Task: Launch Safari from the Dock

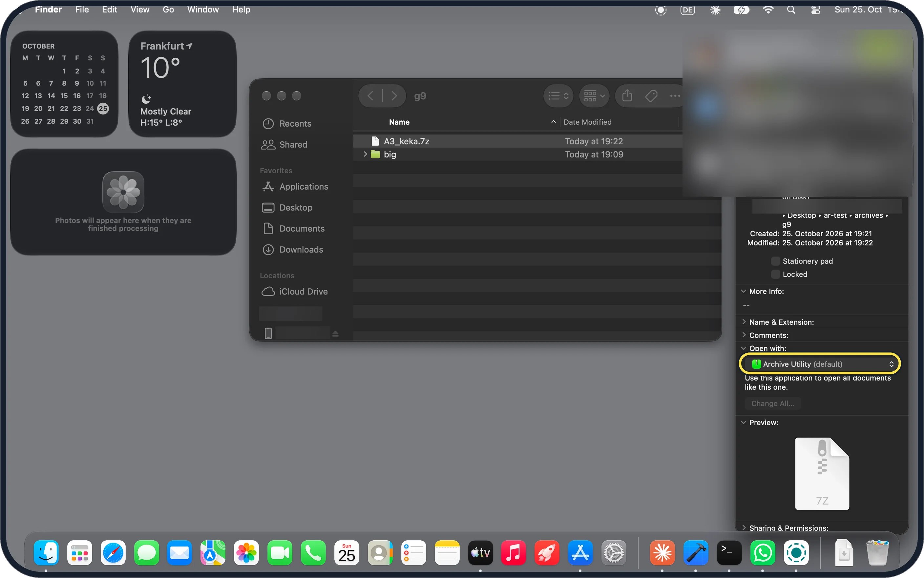Action: (x=113, y=553)
